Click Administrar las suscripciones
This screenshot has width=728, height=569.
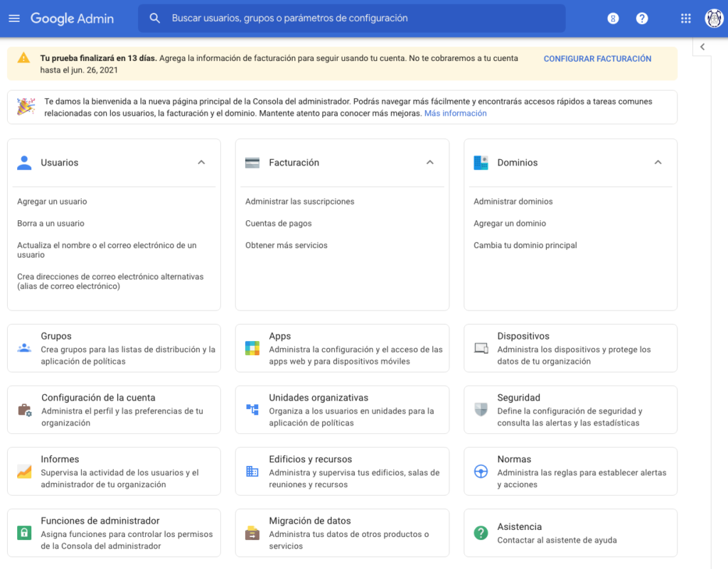[300, 201]
